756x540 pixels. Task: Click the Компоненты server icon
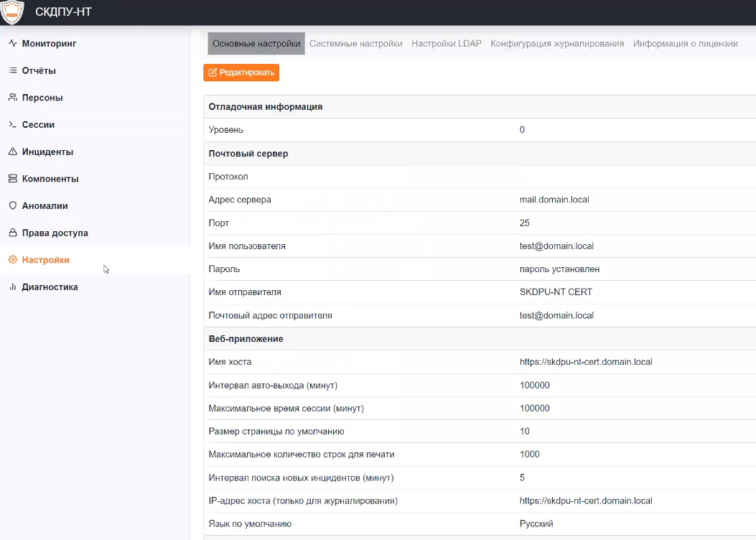(x=12, y=179)
